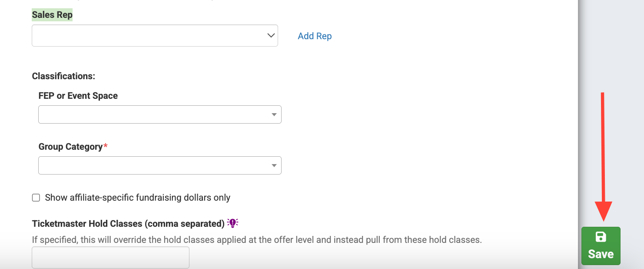Click the affiliate-specific fundraising dollars label text
The height and width of the screenshot is (269, 644).
pyautogui.click(x=138, y=198)
